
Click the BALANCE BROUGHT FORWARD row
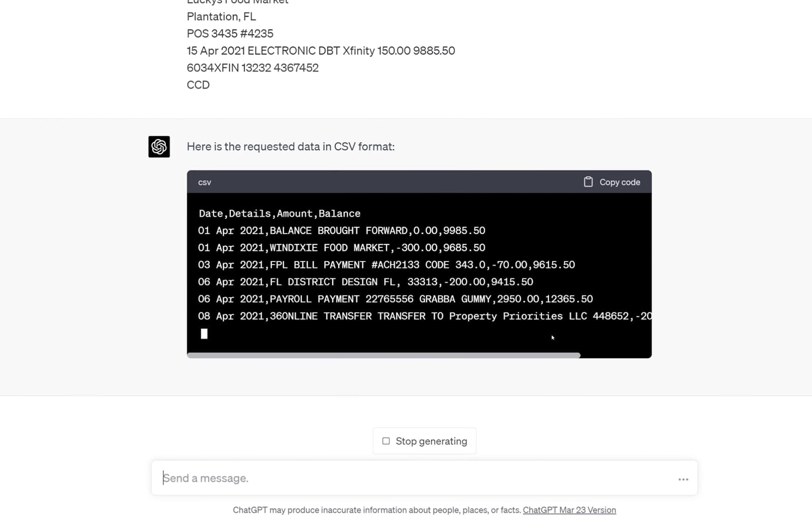pyautogui.click(x=342, y=231)
